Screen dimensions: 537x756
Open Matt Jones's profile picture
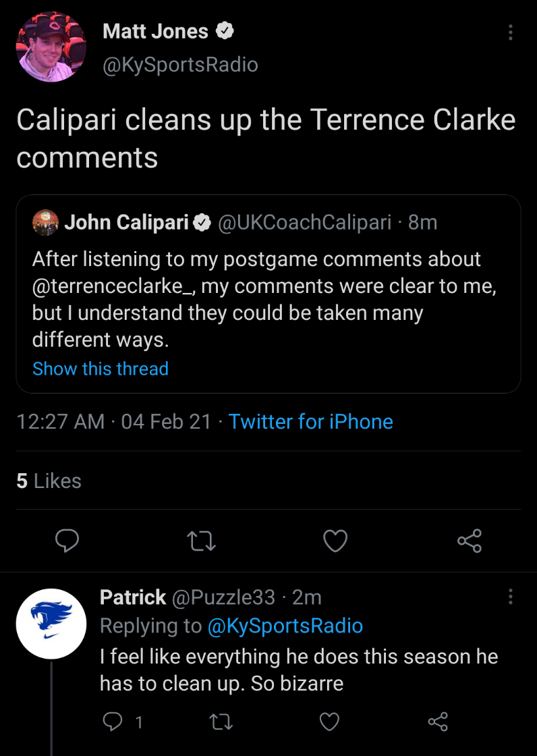tap(51, 47)
